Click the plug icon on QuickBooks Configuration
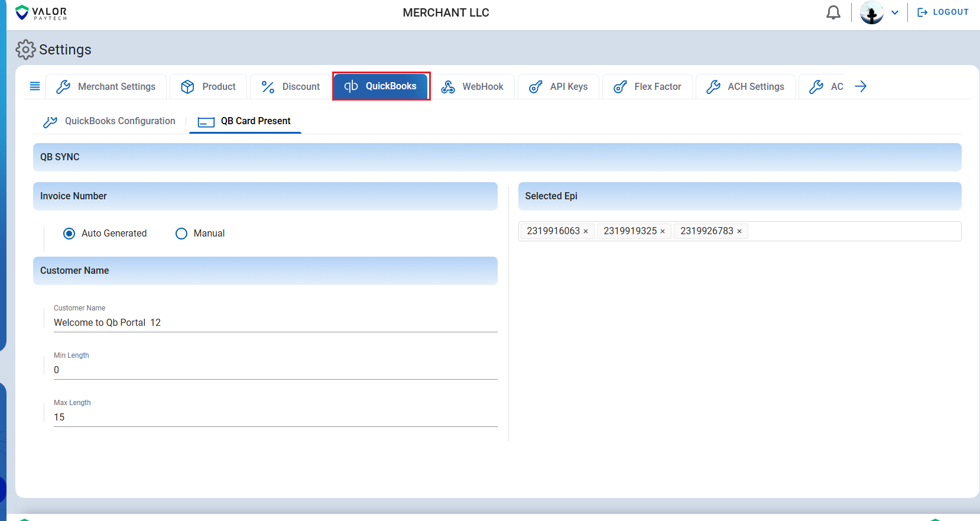 point(50,122)
